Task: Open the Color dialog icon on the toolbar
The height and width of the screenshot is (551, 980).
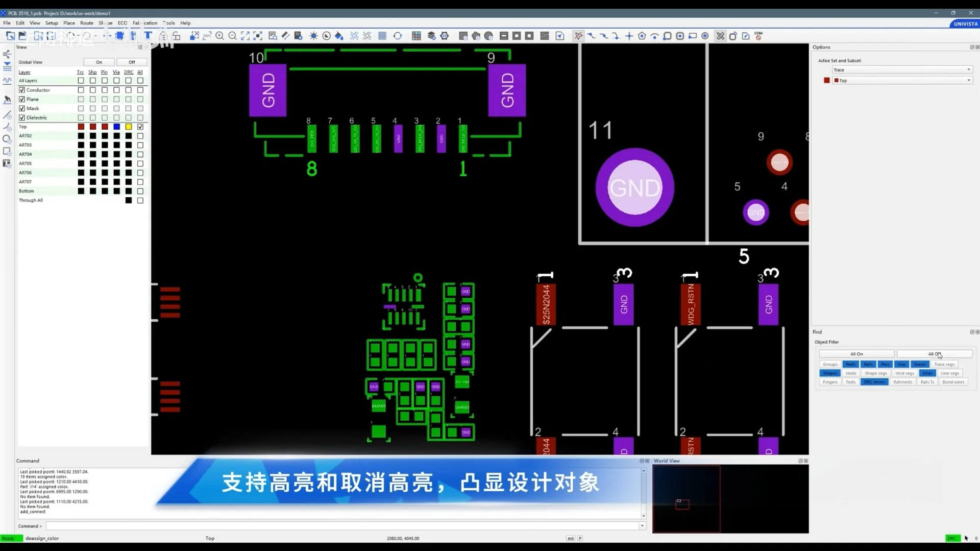Action: (339, 36)
